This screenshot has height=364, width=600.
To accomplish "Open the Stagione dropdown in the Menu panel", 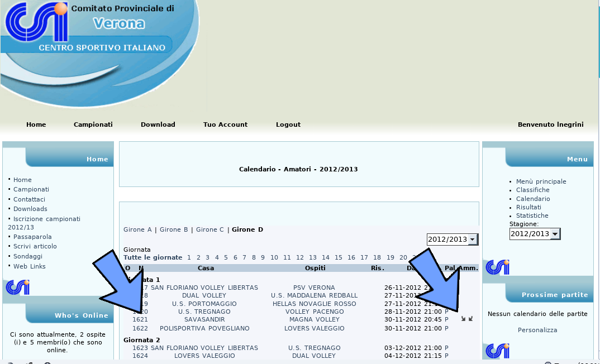I will point(535,233).
